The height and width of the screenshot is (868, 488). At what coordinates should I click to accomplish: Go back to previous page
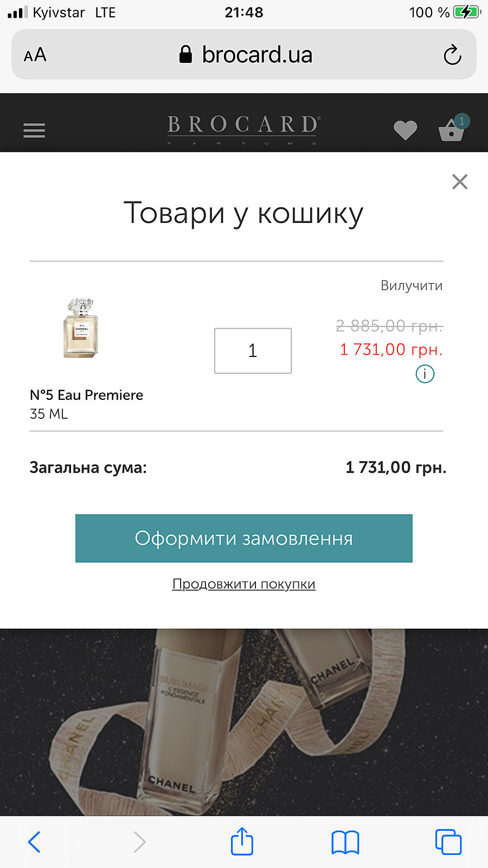(34, 842)
